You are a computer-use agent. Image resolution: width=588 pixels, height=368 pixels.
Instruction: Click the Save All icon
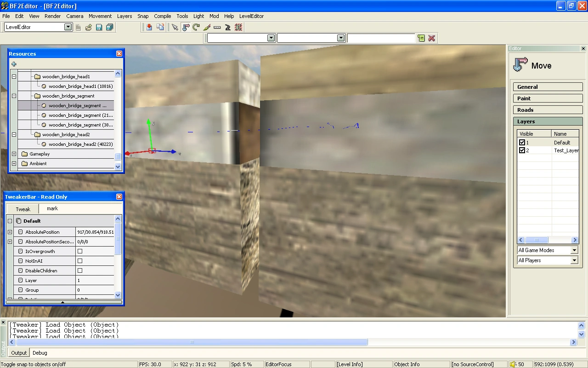109,27
